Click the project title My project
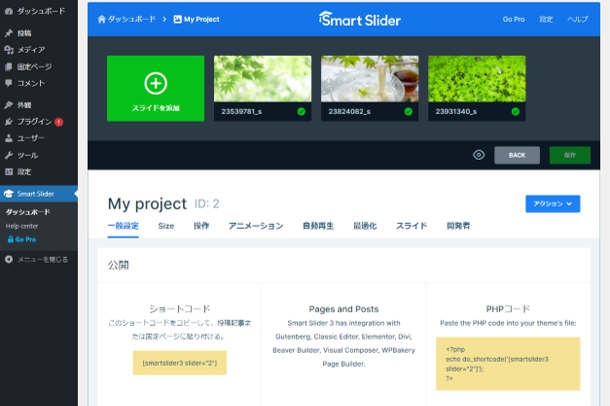 click(147, 204)
